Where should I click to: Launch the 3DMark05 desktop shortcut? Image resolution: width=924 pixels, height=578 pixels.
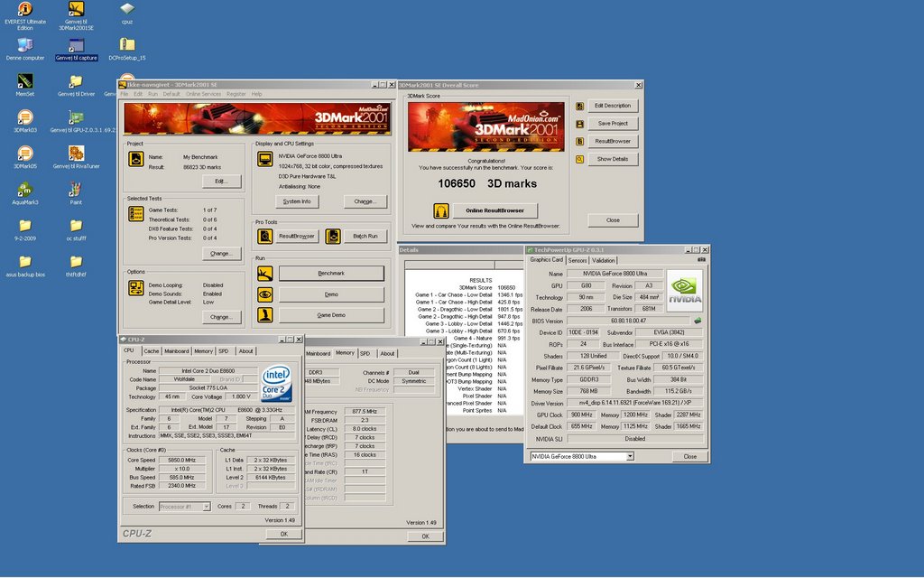24,154
